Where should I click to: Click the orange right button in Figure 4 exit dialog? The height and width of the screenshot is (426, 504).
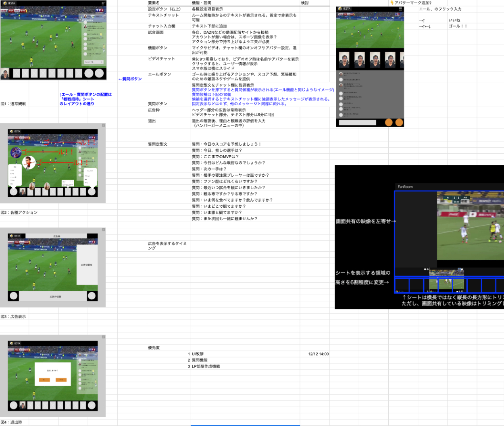click(61, 380)
